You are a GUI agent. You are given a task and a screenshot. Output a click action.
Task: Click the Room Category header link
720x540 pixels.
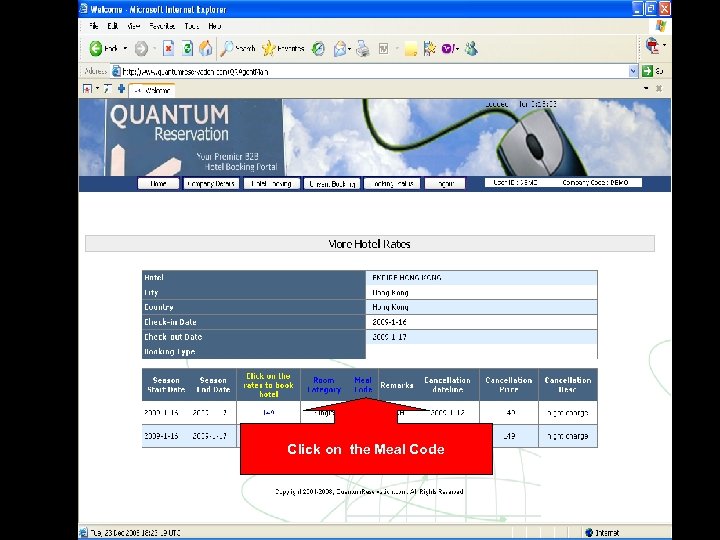(324, 385)
